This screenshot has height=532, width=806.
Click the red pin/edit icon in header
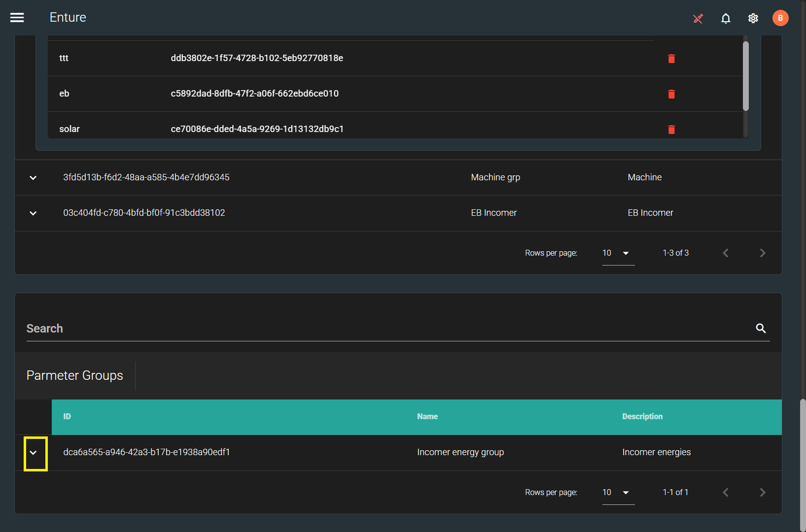[698, 19]
